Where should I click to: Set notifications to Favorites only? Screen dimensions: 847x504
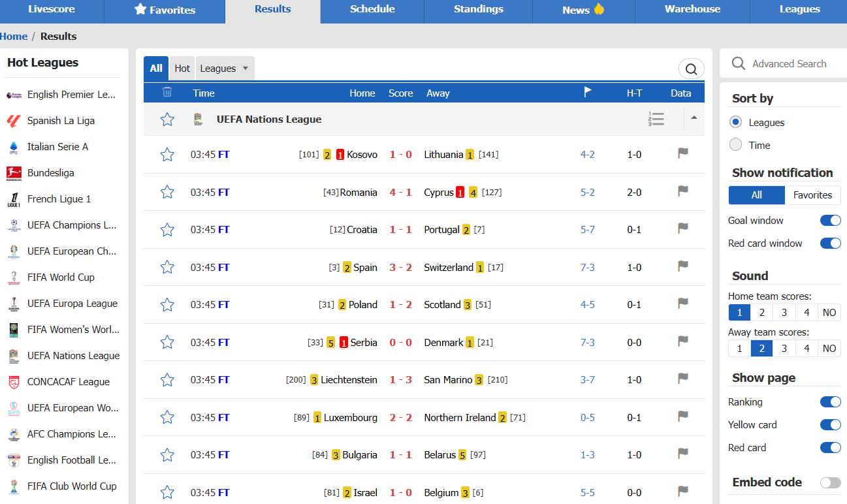pos(812,195)
